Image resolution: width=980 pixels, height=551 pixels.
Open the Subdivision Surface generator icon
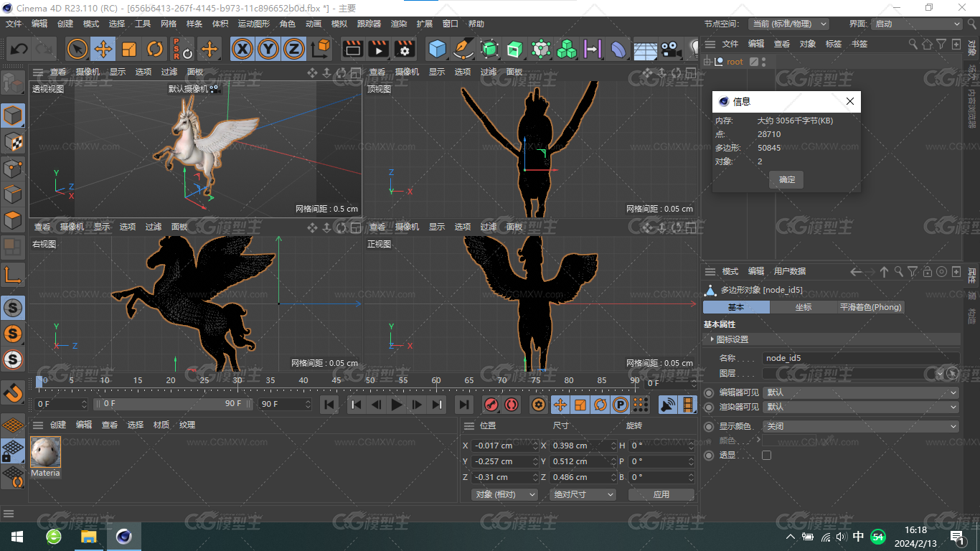[489, 49]
